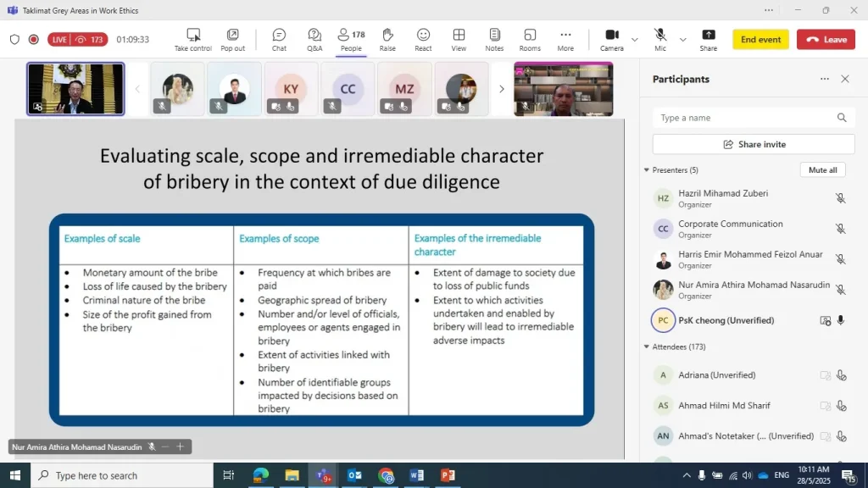Image resolution: width=868 pixels, height=488 pixels.
Task: Open the Q&A panel
Action: [x=314, y=39]
